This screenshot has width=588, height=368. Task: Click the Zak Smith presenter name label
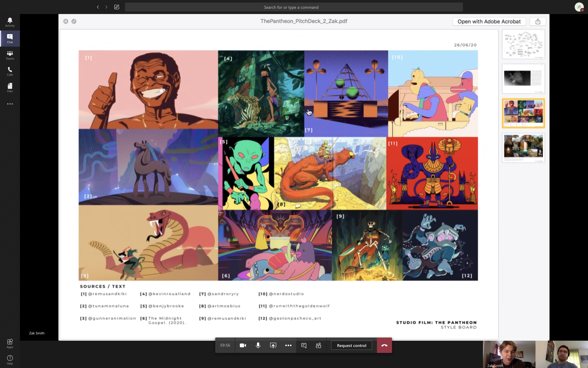[37, 333]
